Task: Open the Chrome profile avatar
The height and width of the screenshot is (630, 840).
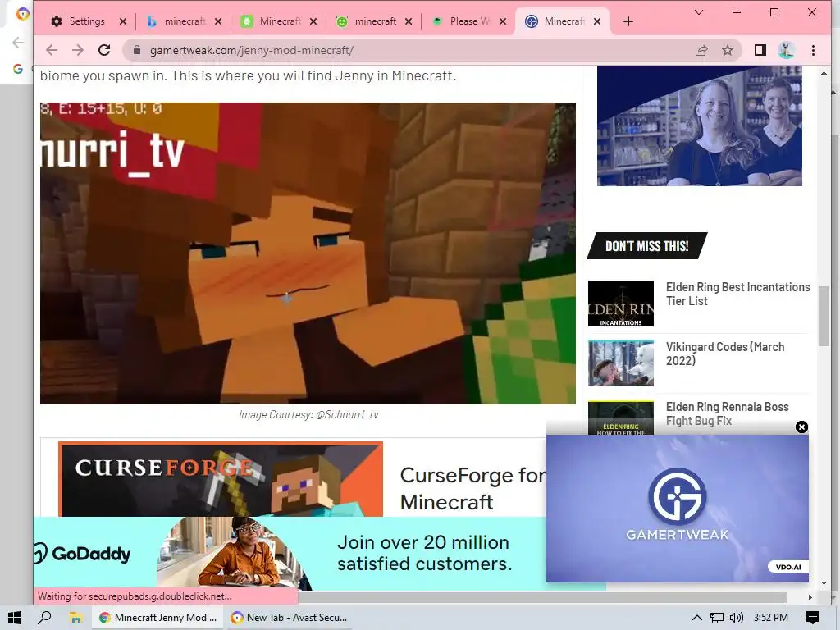Action: 786,50
